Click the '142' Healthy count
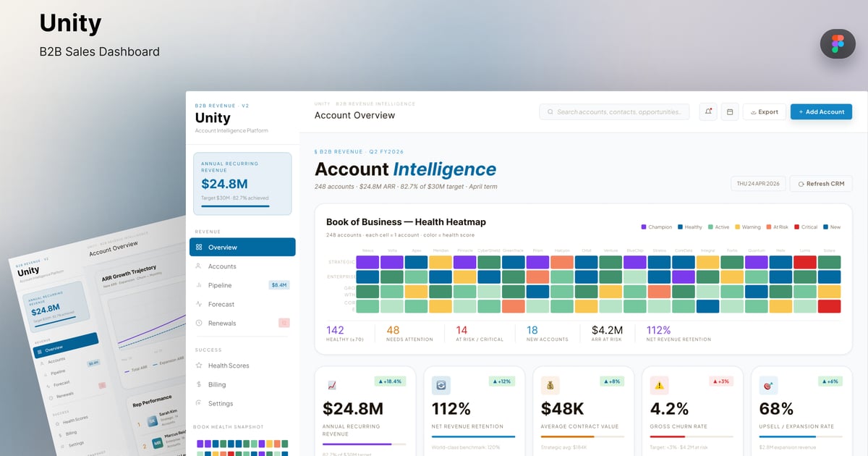Image resolution: width=868 pixels, height=456 pixels. pos(335,330)
